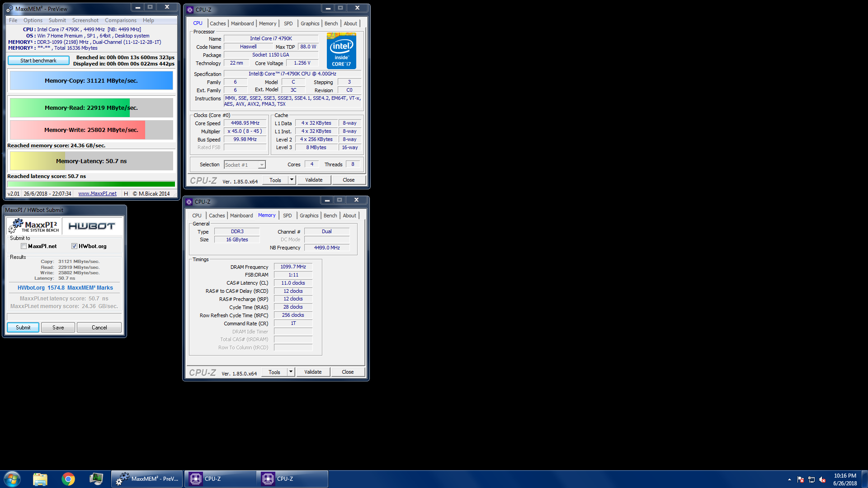Open the Comparisons menu in MaxxMEM

121,20
